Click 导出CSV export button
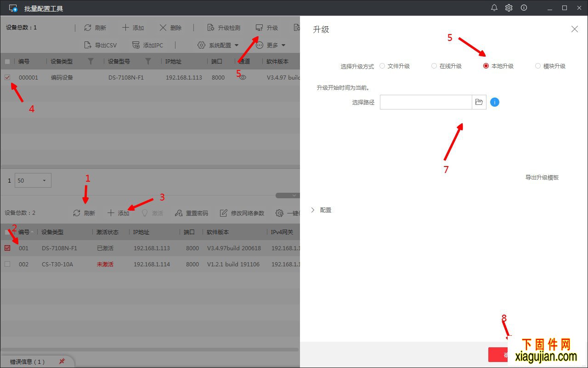This screenshot has height=368, width=588. point(100,45)
